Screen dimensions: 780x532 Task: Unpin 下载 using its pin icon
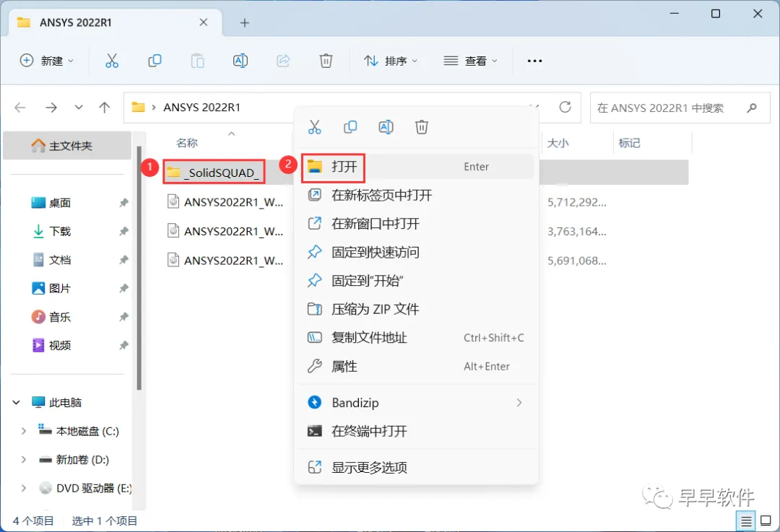click(x=124, y=231)
